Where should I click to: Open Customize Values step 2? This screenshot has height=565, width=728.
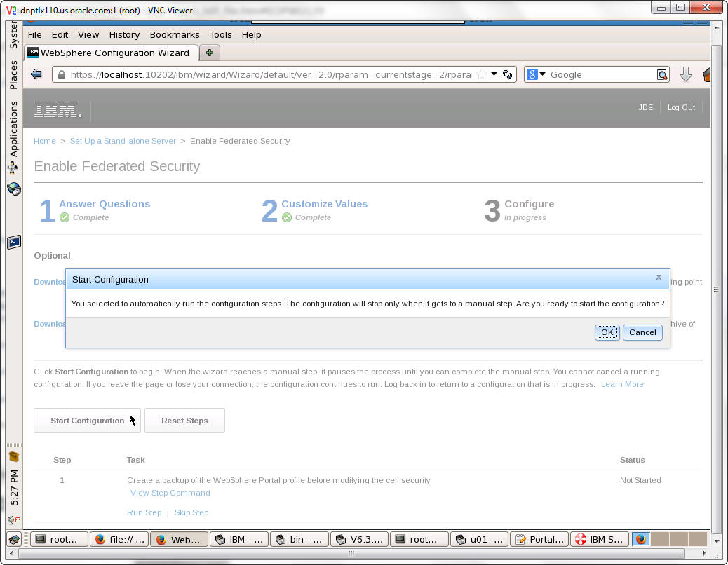[325, 204]
